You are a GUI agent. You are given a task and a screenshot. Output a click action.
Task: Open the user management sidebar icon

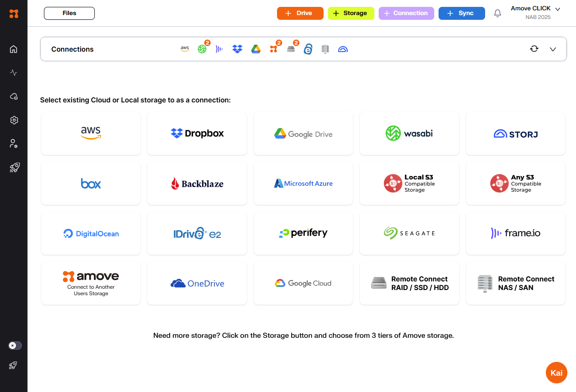[x=14, y=144]
